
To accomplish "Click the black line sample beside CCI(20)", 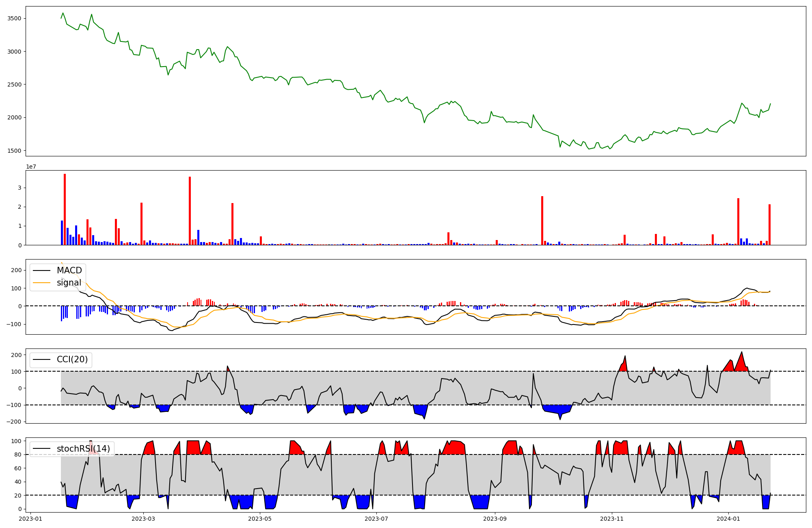I will coord(42,359).
